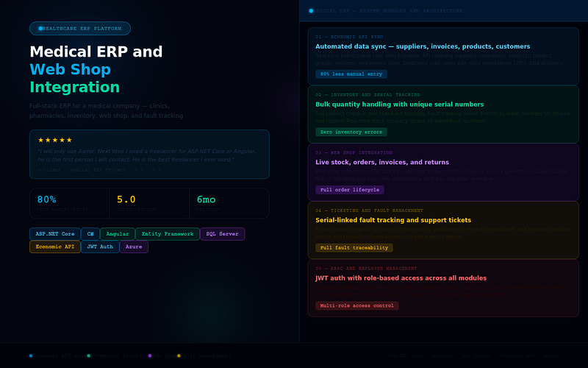
Task: Click the '5.0' client rating stat value
Action: coord(126,199)
